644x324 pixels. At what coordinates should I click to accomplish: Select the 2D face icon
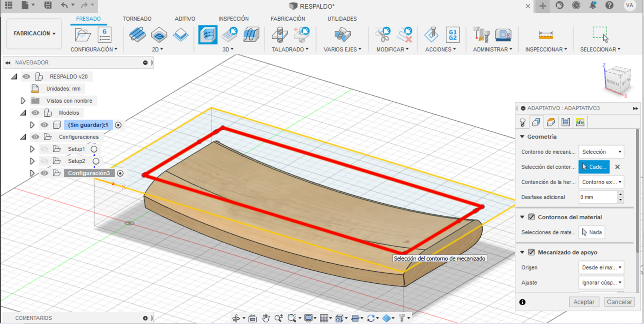[180, 35]
